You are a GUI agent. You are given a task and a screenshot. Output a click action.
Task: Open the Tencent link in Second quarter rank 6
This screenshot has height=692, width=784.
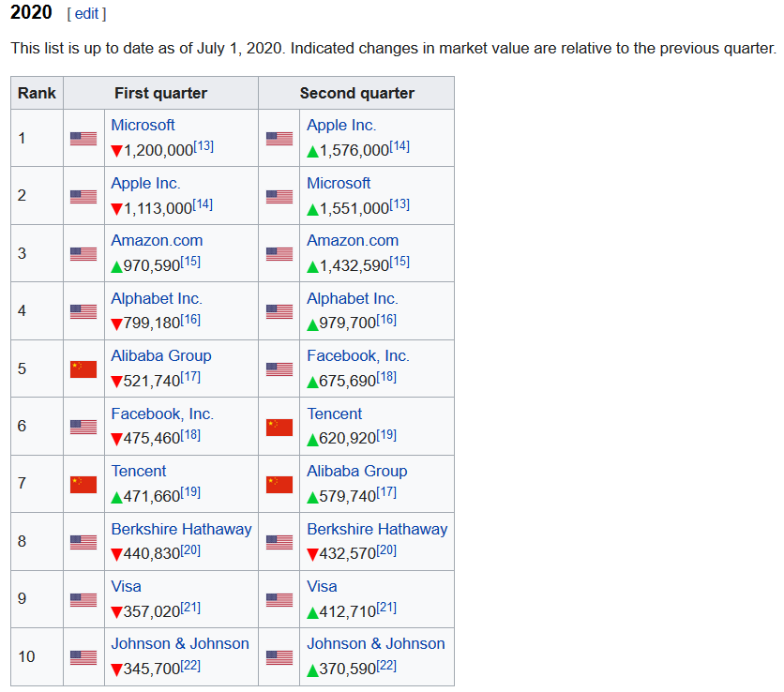point(334,414)
